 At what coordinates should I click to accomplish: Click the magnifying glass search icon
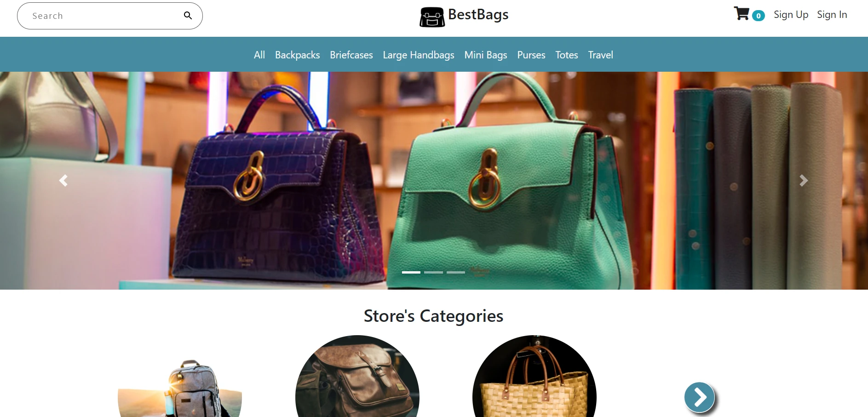188,16
